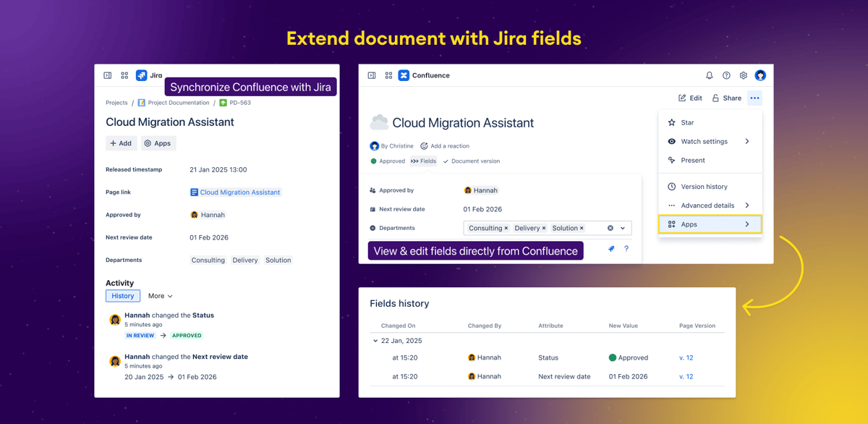Viewport: 868px width, 424px height.
Task: Click the help question mark icon
Action: (726, 75)
